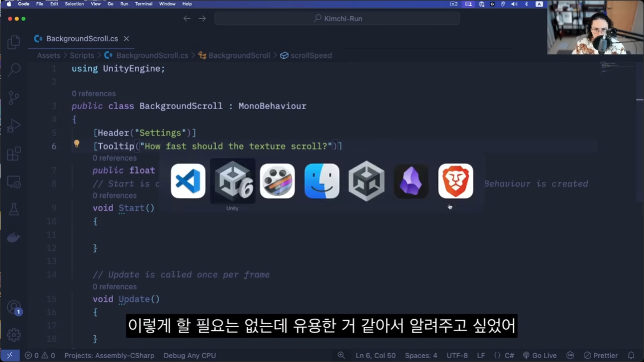
Task: Go back with the left arrow
Action: click(187, 18)
